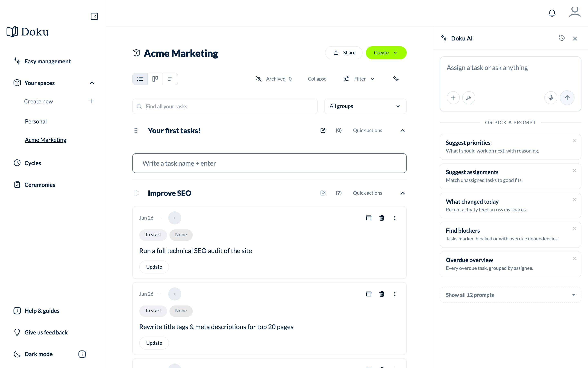Collapse the sidebar panel icon
The height and width of the screenshot is (368, 588).
(94, 16)
